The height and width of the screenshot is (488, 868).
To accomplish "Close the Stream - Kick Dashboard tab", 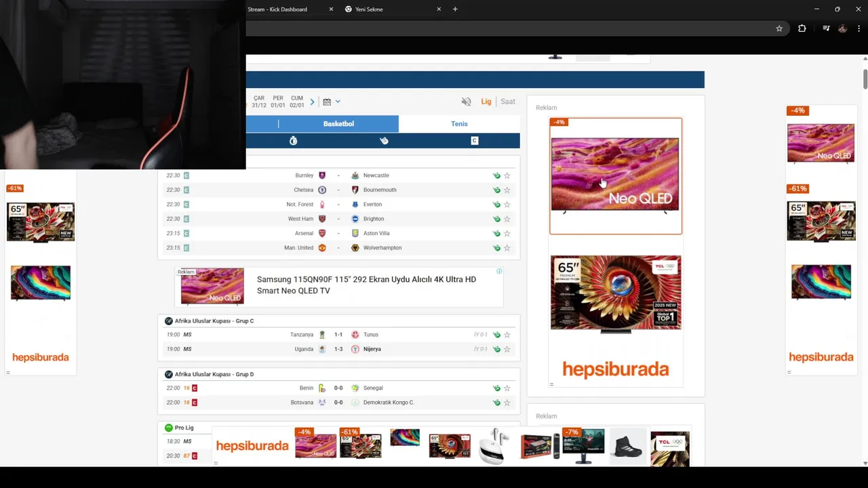I will [331, 9].
